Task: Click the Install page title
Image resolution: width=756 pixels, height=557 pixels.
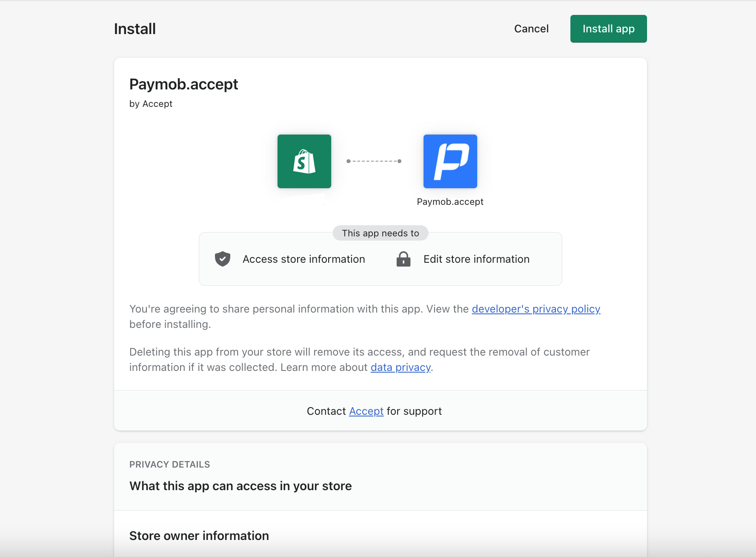Action: point(135,29)
